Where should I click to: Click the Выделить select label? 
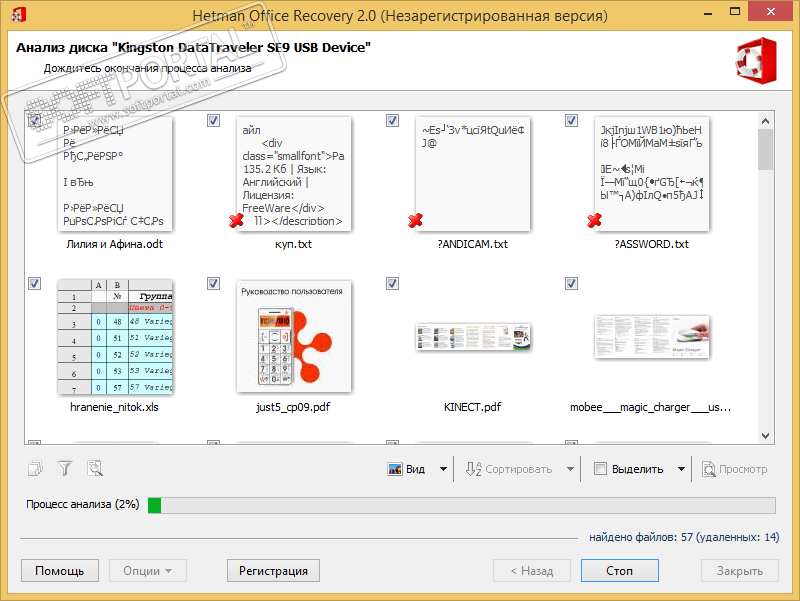tap(637, 469)
